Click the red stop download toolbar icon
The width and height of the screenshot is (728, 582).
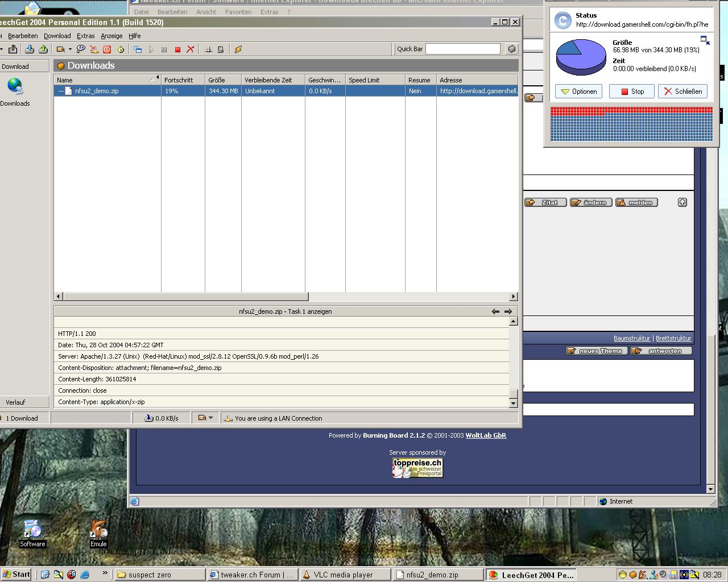(177, 49)
